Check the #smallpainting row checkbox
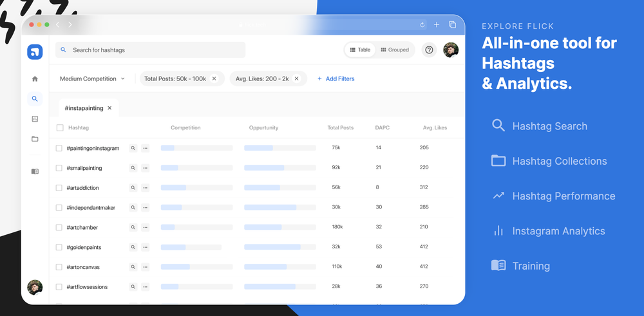This screenshot has width=644, height=316. tap(59, 168)
